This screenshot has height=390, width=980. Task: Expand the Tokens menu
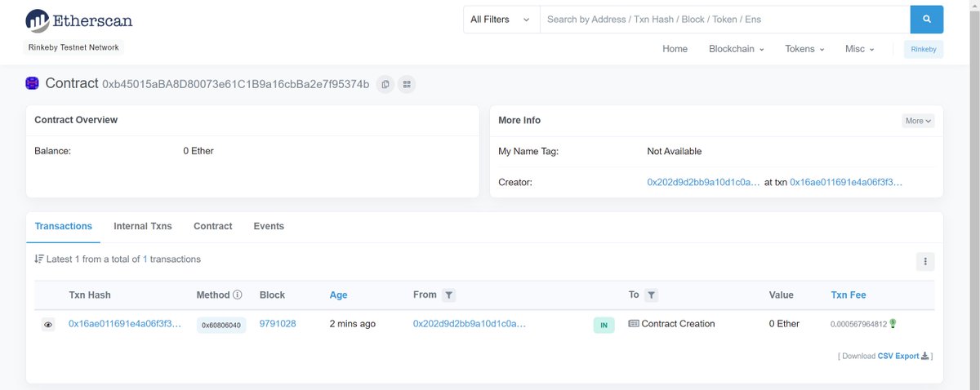pyautogui.click(x=804, y=49)
